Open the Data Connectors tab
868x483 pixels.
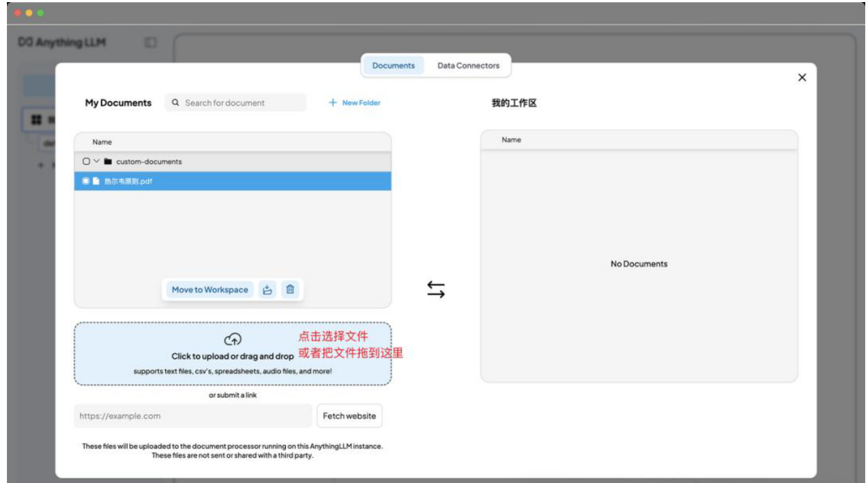(468, 66)
